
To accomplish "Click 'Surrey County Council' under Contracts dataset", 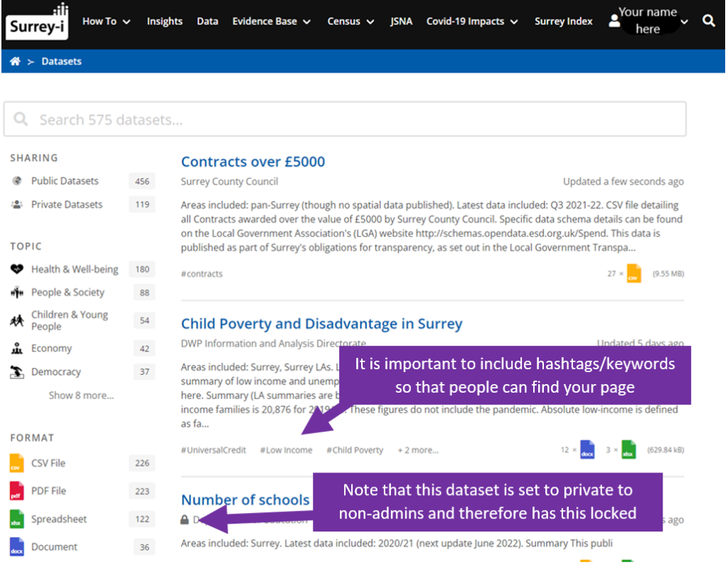I will click(230, 181).
